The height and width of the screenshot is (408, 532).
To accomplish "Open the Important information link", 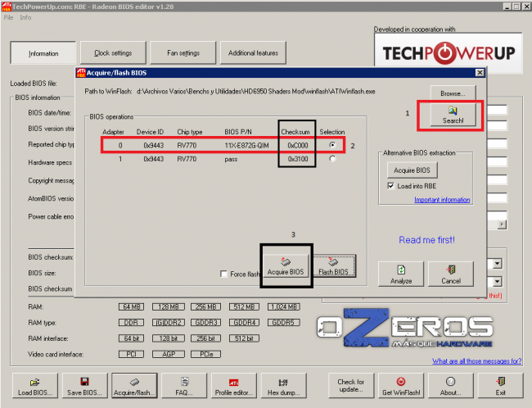I will 442,200.
